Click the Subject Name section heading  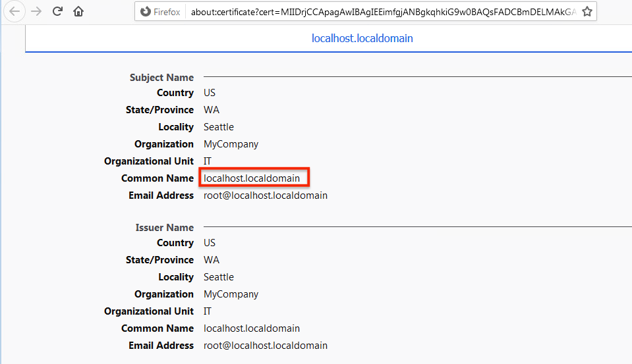click(x=161, y=78)
